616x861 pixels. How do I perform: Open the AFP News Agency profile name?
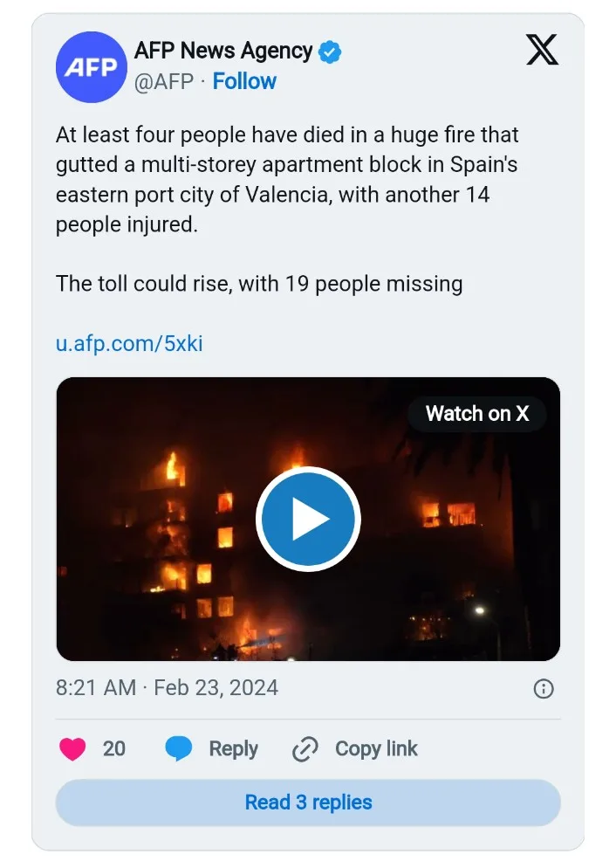(222, 52)
